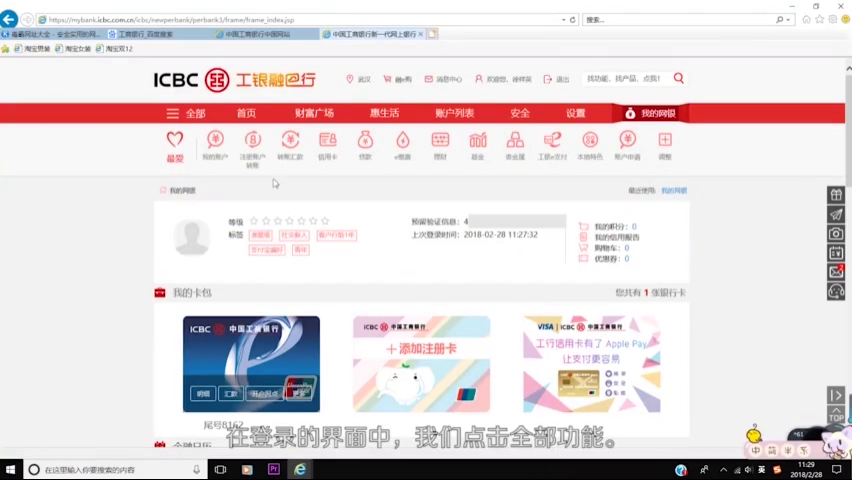Click the 贷款 loan money-bag icon
This screenshot has width=852, height=480.
365,140
